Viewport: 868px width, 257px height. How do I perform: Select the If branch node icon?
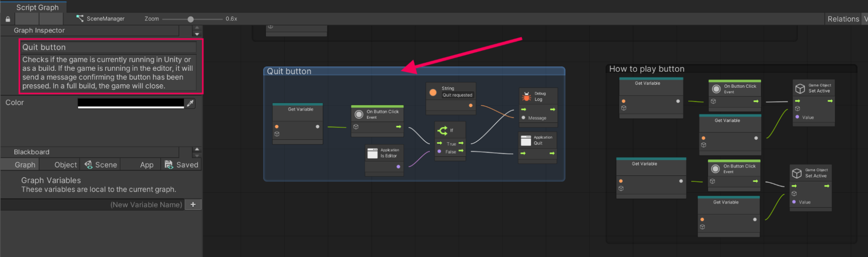(x=442, y=130)
